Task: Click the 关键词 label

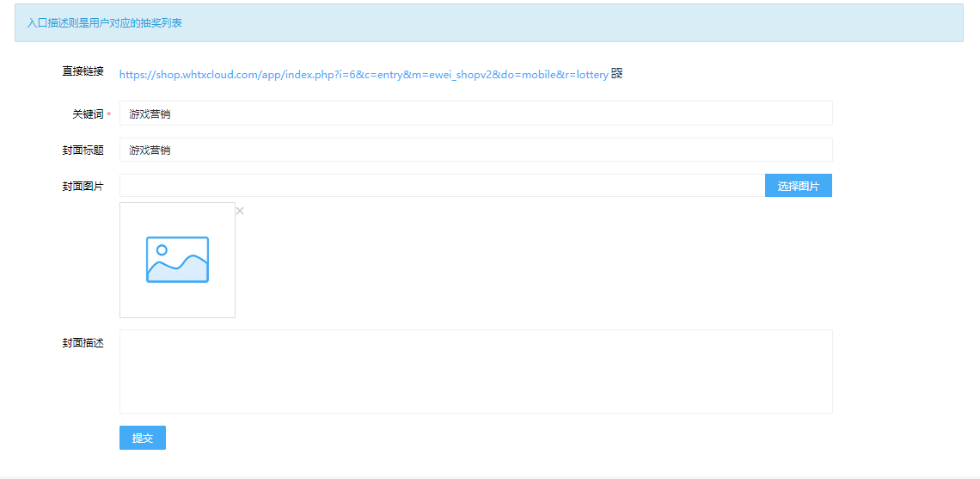Action: tap(88, 114)
